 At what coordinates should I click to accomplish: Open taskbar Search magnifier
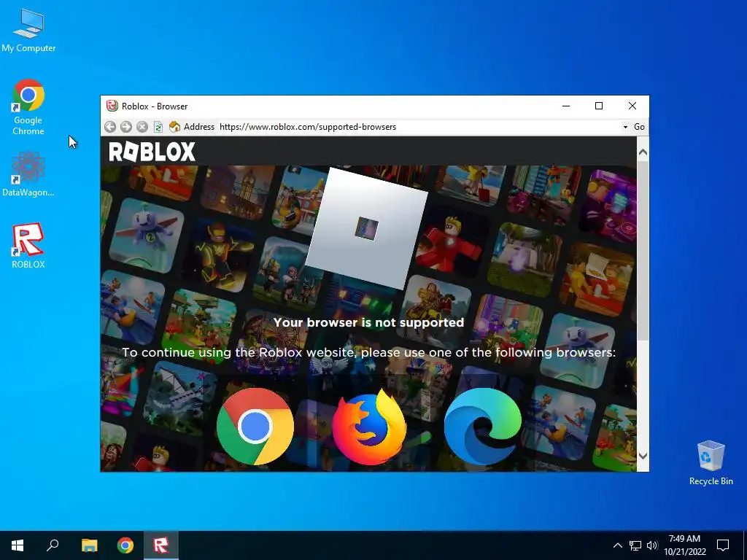tap(53, 545)
